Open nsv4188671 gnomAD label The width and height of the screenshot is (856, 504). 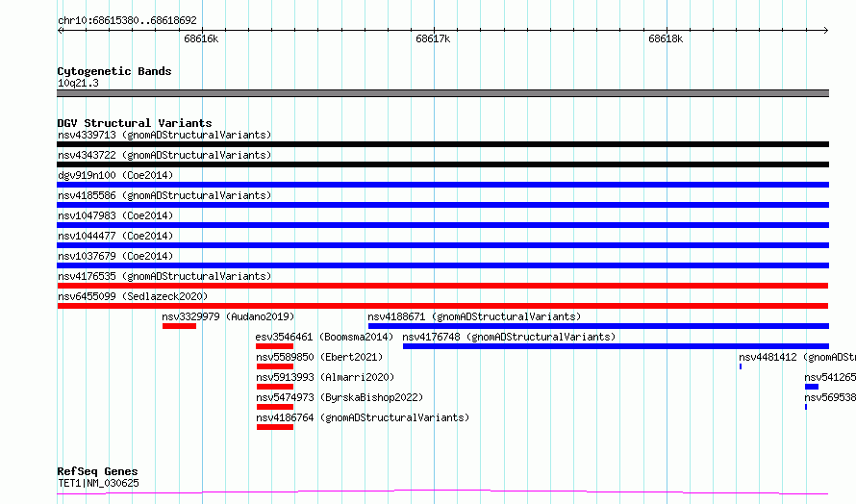(474, 316)
